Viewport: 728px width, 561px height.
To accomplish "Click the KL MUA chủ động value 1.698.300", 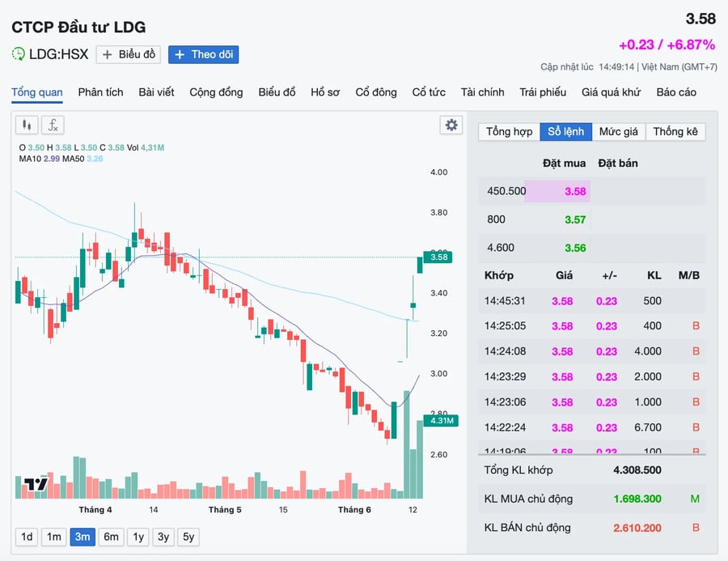I will [637, 499].
